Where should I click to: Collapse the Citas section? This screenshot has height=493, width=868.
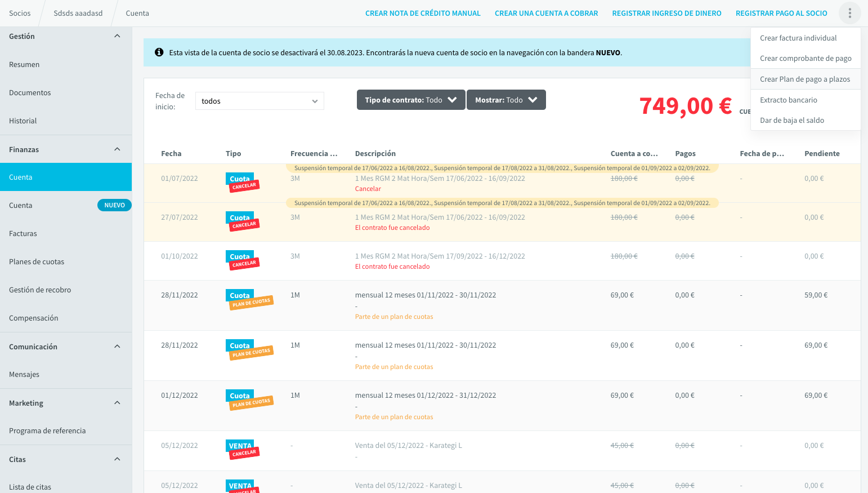click(117, 459)
